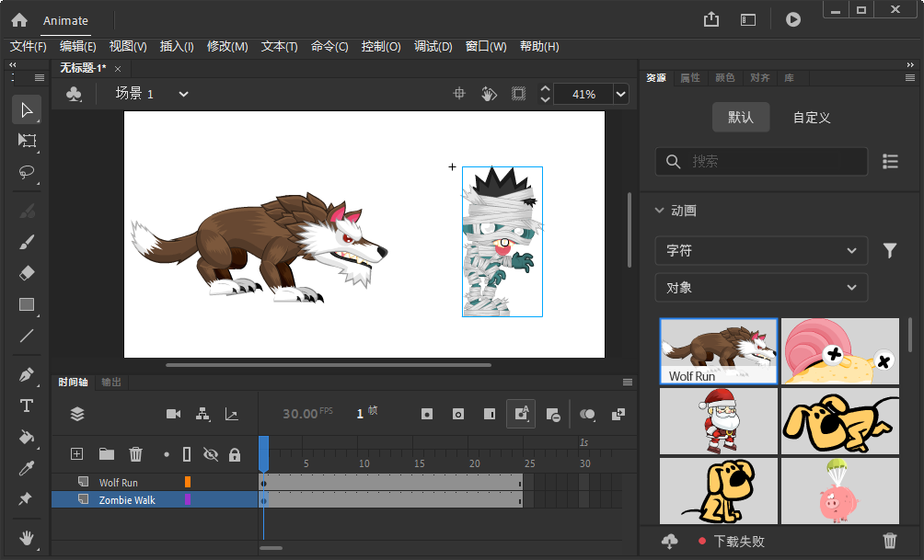The width and height of the screenshot is (924, 560).
Task: Select the Free Transform tool
Action: click(26, 141)
